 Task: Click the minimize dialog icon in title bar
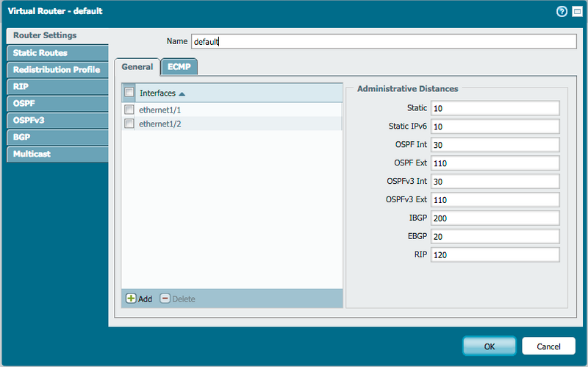click(x=576, y=11)
